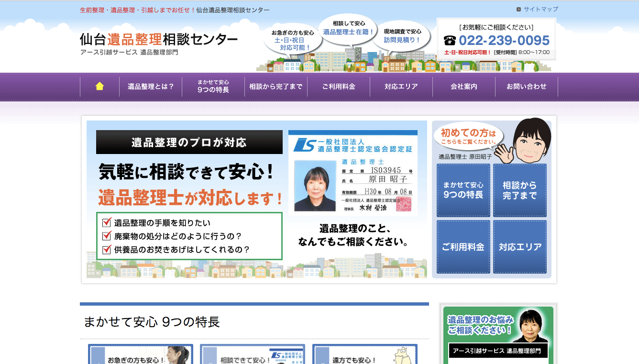This screenshot has width=639, height=364.
Task: Click the checkmark beside 供養品のお焚きあげはしてくれるの？
Action: [107, 250]
